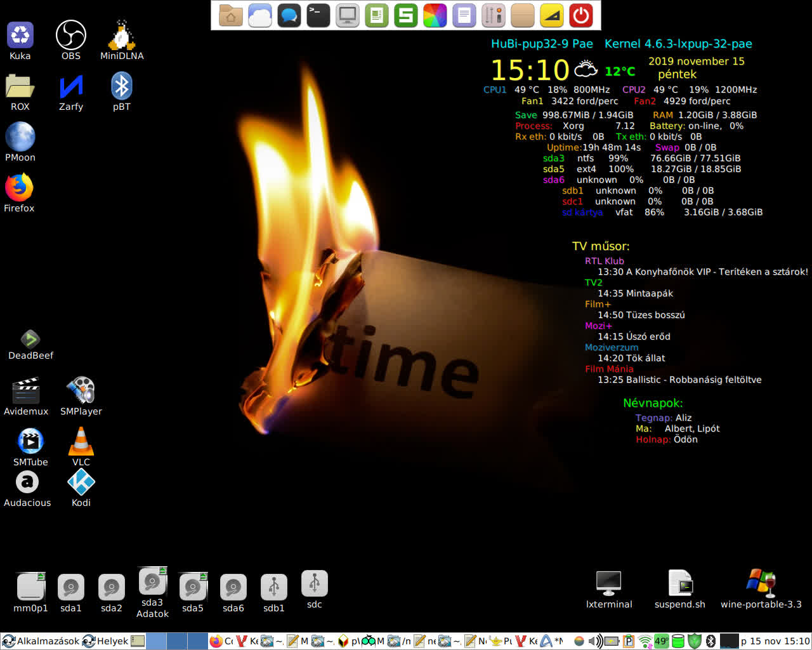Open the monitor display icon in the dock
Image resolution: width=812 pixels, height=650 pixels.
click(348, 15)
